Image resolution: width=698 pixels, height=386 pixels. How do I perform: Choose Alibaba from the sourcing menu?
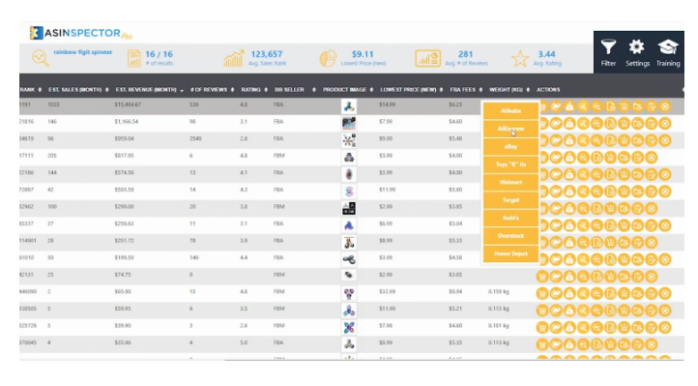(x=511, y=110)
